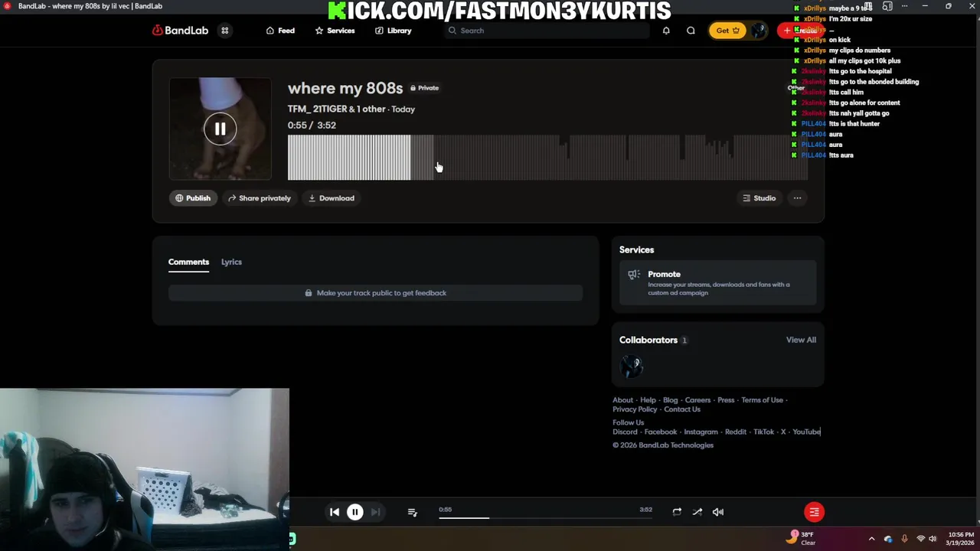980x551 pixels.
Task: Open the Press footer link
Action: 726,400
